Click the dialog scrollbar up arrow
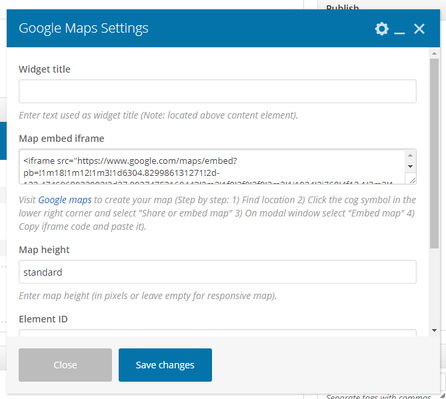The height and width of the screenshot is (399, 446). [x=434, y=53]
